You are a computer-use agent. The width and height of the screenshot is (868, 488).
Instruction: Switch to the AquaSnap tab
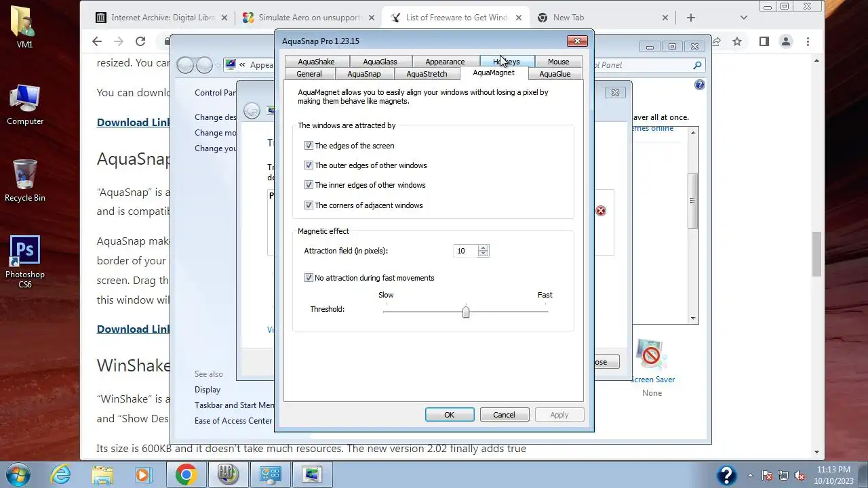pyautogui.click(x=364, y=74)
